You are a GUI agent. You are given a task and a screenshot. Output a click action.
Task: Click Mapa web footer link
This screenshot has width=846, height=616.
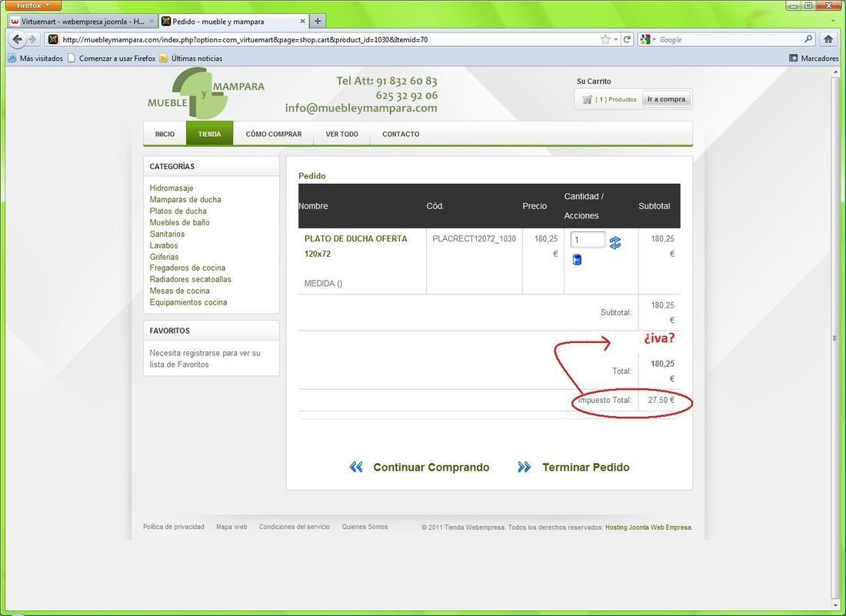point(231,527)
